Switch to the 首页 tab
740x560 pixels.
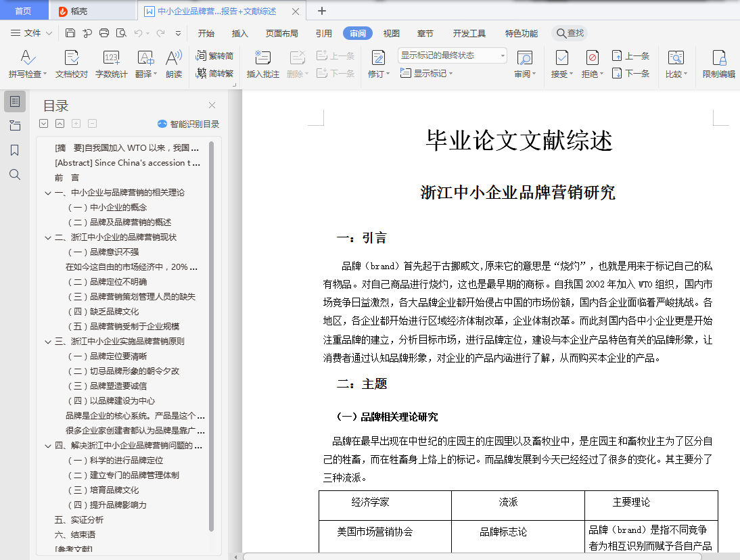[x=23, y=11]
